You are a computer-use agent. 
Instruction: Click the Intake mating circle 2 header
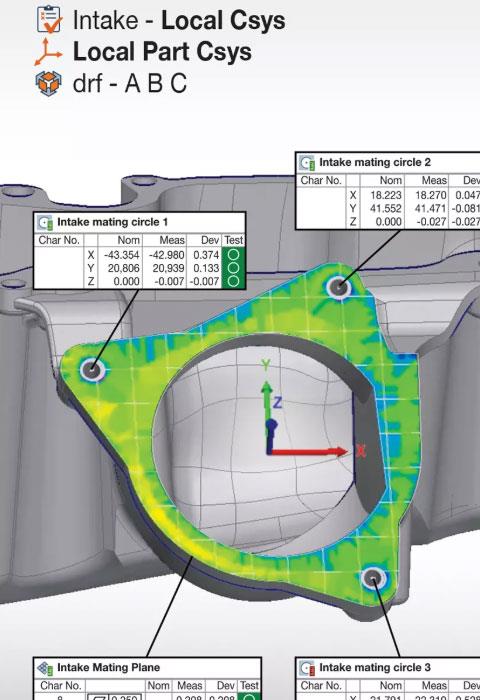click(375, 162)
